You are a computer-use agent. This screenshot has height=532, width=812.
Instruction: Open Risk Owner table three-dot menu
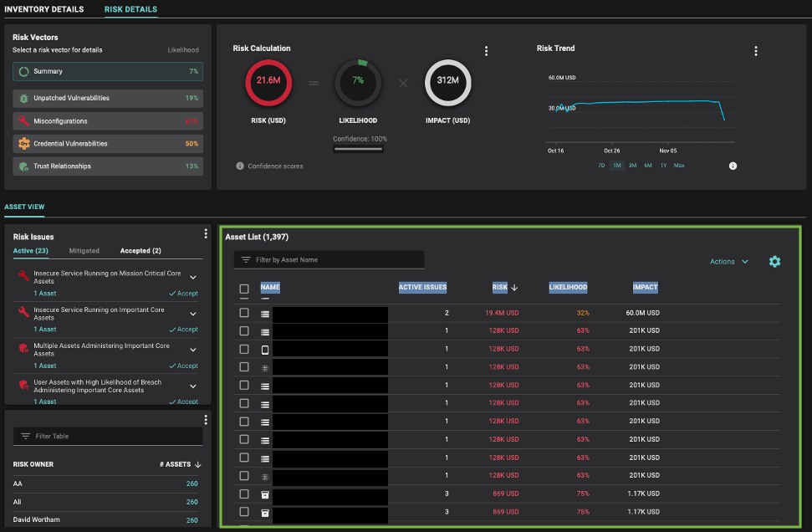206,420
